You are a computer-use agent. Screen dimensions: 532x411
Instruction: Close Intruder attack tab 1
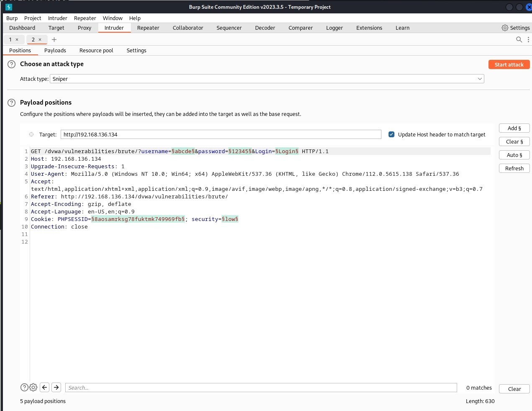pos(17,40)
